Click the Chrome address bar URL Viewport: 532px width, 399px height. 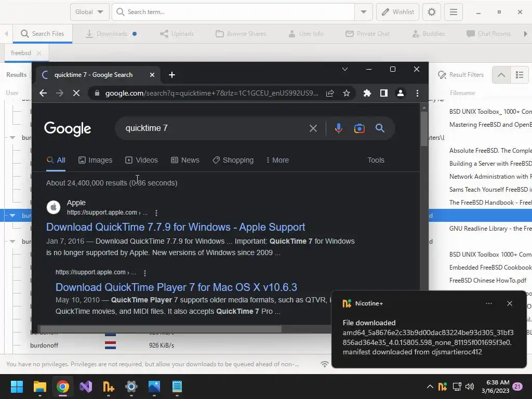point(212,93)
